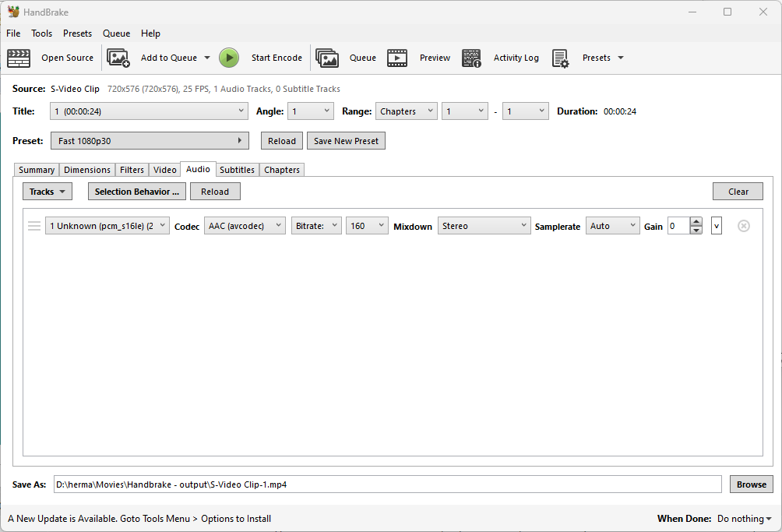Expand the Add to Queue dropdown arrow
The height and width of the screenshot is (532, 782).
click(207, 58)
